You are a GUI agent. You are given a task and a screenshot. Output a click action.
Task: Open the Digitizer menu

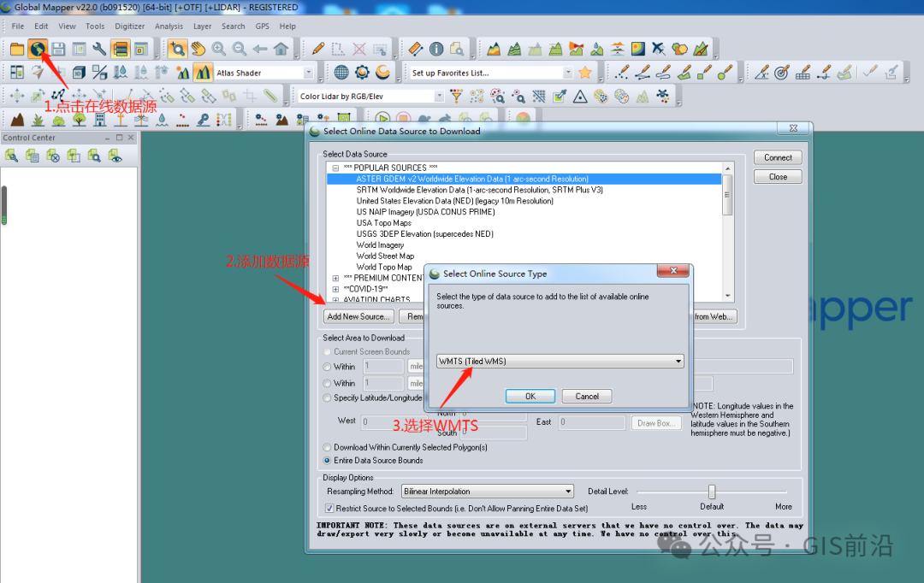coord(130,26)
